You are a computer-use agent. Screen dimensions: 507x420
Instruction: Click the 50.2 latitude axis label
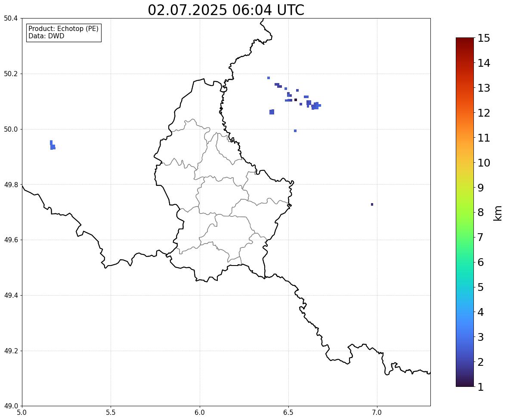pyautogui.click(x=11, y=74)
